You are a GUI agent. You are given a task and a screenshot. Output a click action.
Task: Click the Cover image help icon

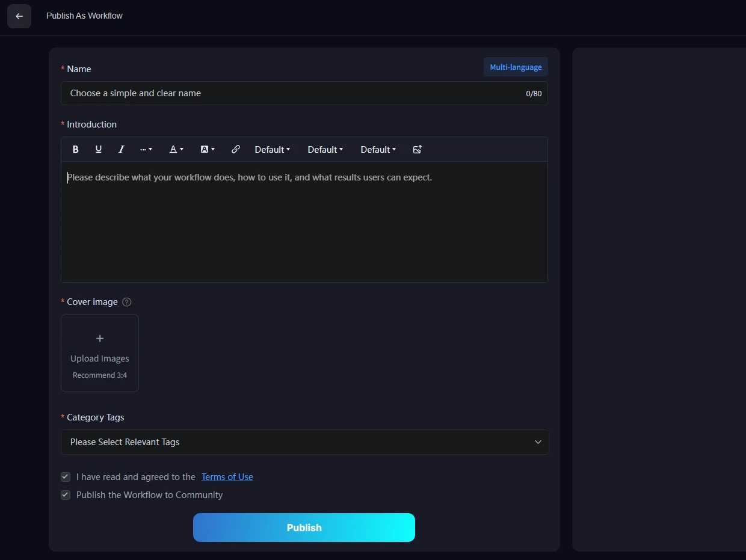click(x=126, y=302)
